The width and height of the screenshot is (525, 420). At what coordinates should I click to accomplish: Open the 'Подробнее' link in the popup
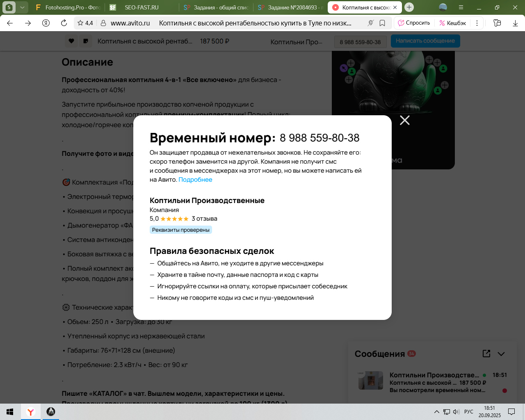click(195, 180)
